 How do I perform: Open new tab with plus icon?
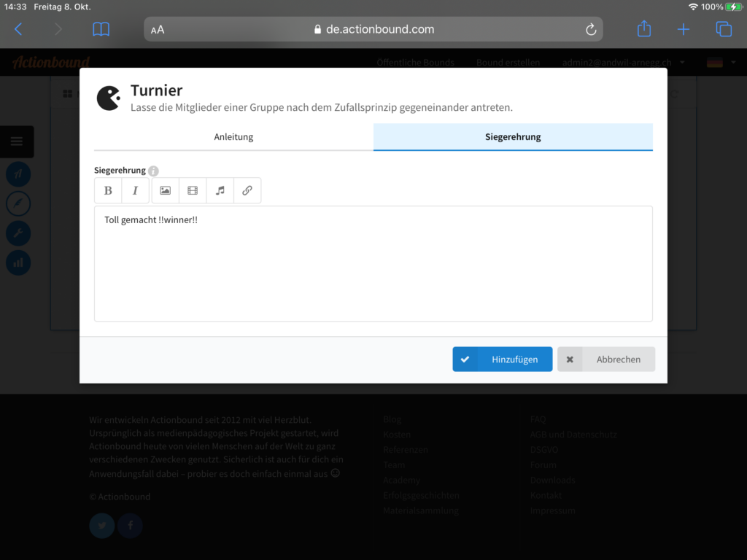pos(683,29)
